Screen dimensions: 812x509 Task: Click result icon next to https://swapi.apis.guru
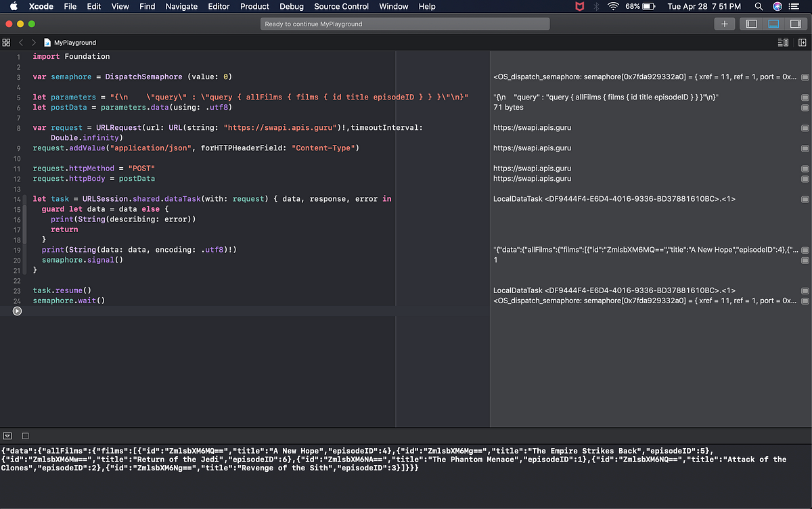804,127
